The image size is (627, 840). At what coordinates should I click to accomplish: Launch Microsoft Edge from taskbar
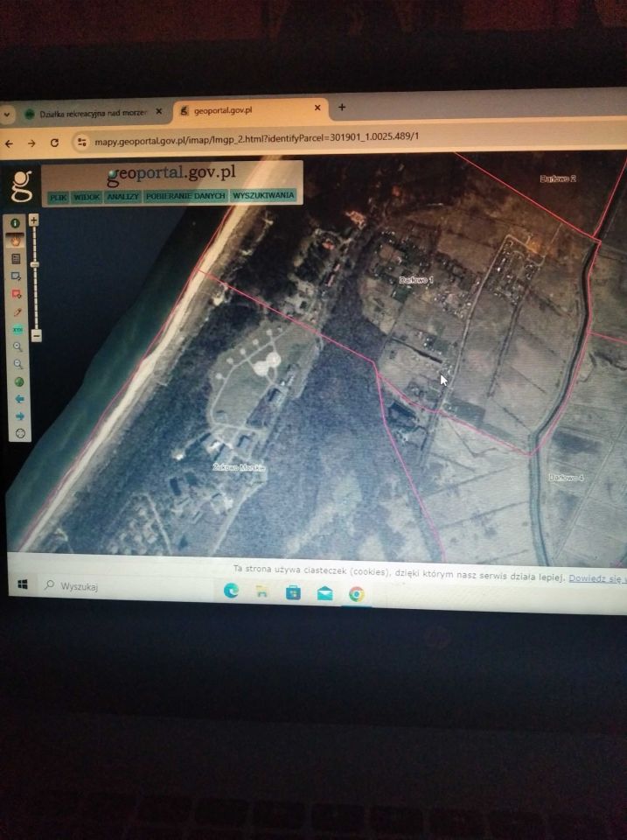pos(231,591)
